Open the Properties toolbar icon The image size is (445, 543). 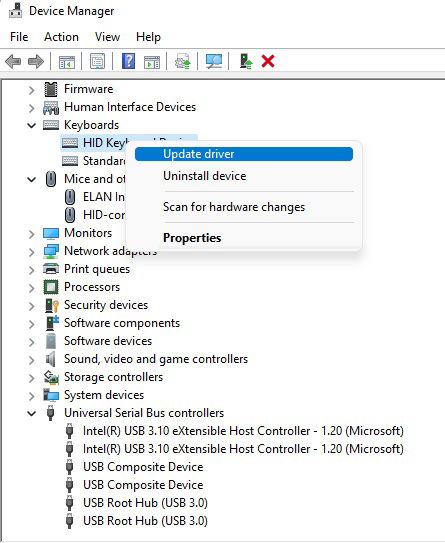[x=97, y=62]
